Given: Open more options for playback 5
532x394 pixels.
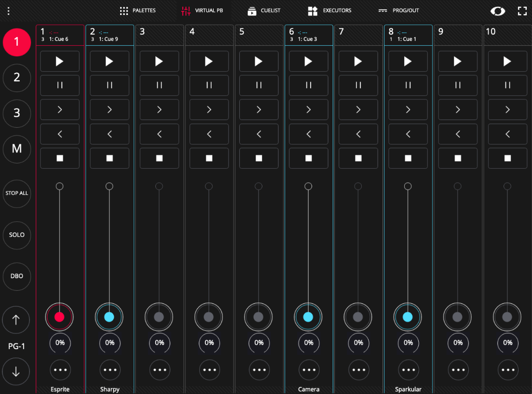Looking at the screenshot, I should click(x=259, y=370).
